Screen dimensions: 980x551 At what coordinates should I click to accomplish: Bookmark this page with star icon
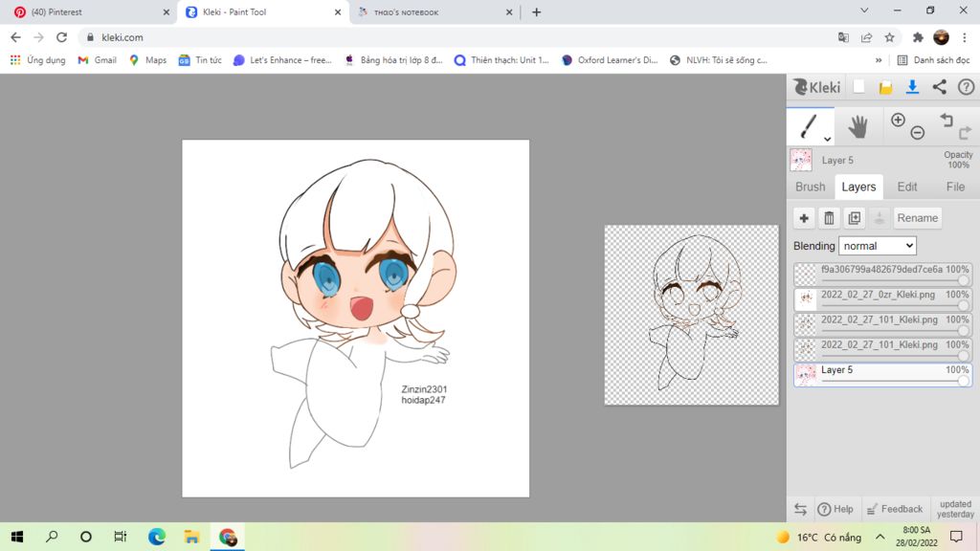tap(889, 37)
